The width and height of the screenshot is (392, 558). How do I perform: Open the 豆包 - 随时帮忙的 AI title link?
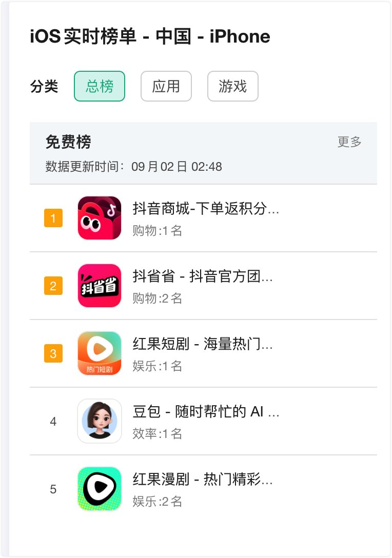(x=206, y=411)
